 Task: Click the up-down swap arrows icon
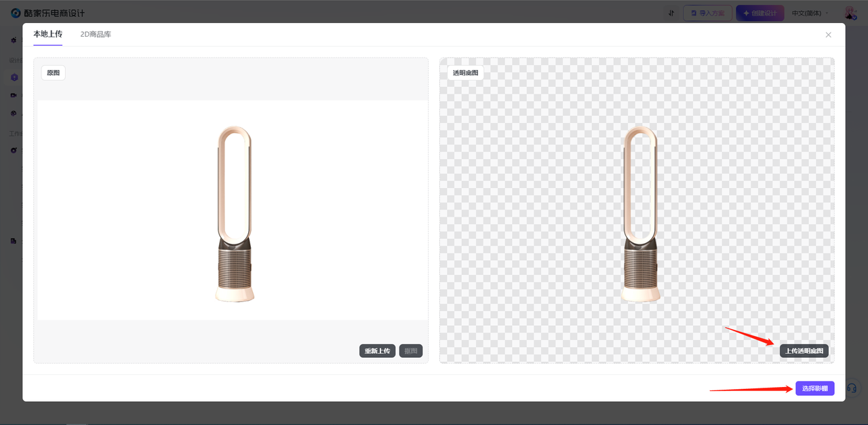point(671,13)
